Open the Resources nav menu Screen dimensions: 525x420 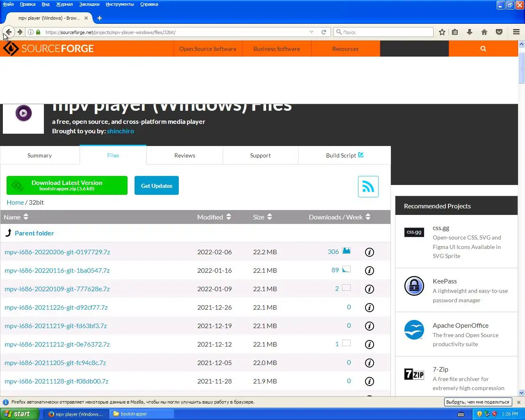point(345,48)
